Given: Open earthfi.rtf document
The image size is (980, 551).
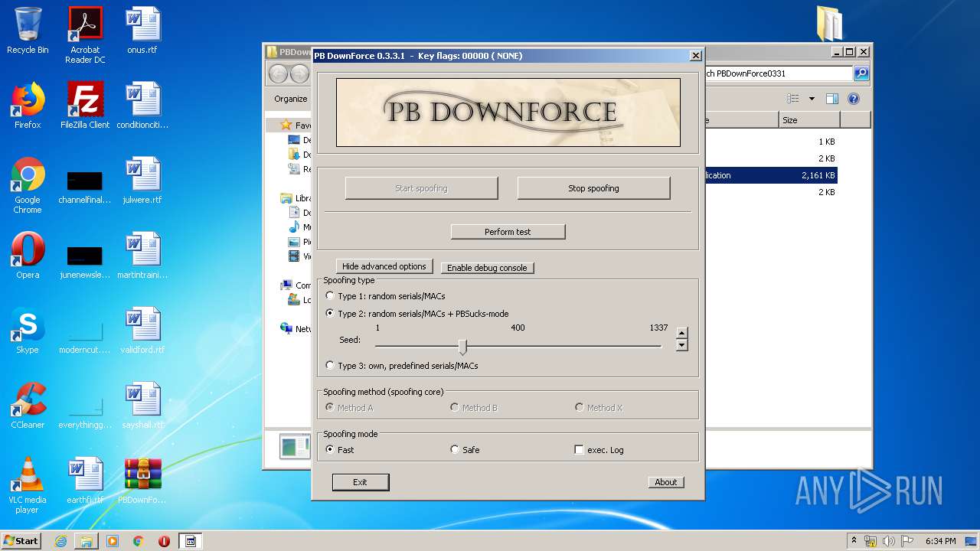Looking at the screenshot, I should (x=85, y=481).
